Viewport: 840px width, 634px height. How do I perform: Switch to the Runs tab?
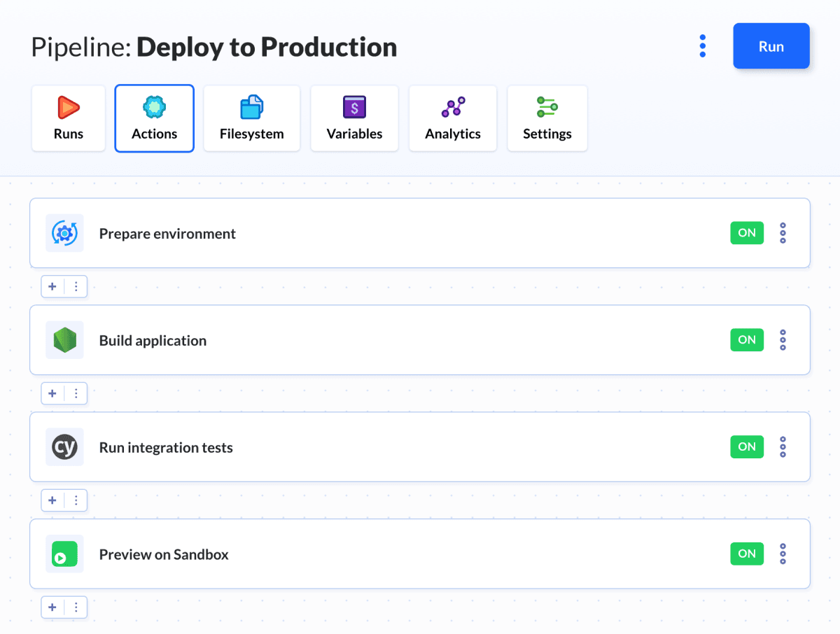[x=69, y=118]
